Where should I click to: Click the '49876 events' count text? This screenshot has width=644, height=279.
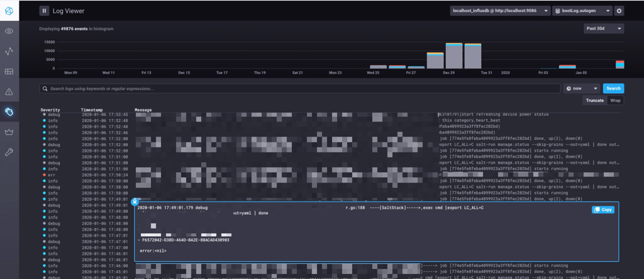[x=74, y=29]
